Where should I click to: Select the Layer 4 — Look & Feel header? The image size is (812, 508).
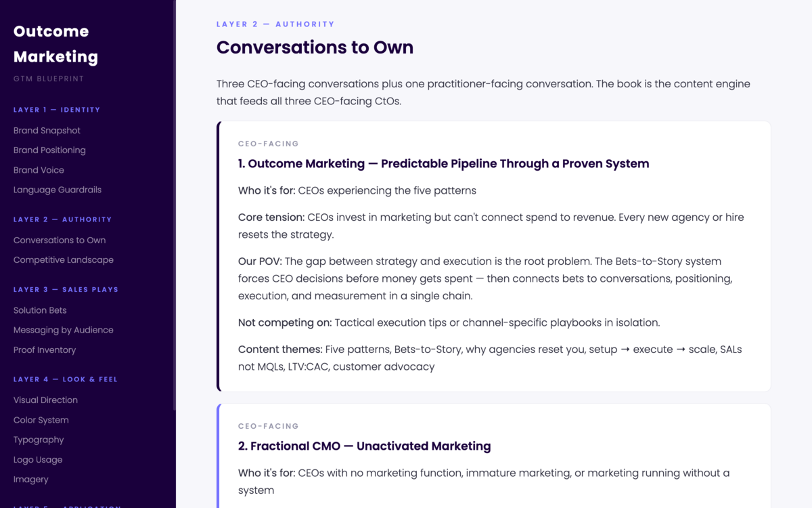coord(65,379)
